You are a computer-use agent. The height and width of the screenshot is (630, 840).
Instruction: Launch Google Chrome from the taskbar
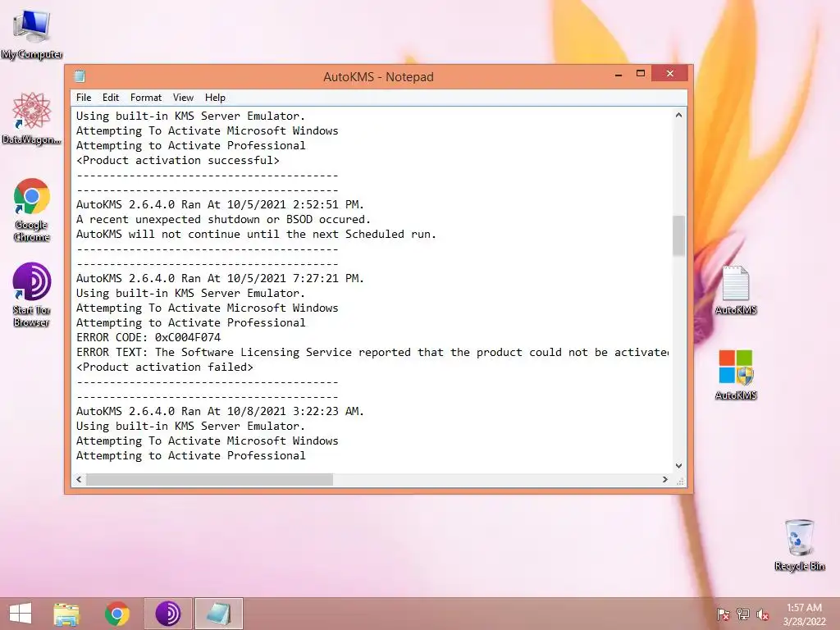pyautogui.click(x=116, y=614)
